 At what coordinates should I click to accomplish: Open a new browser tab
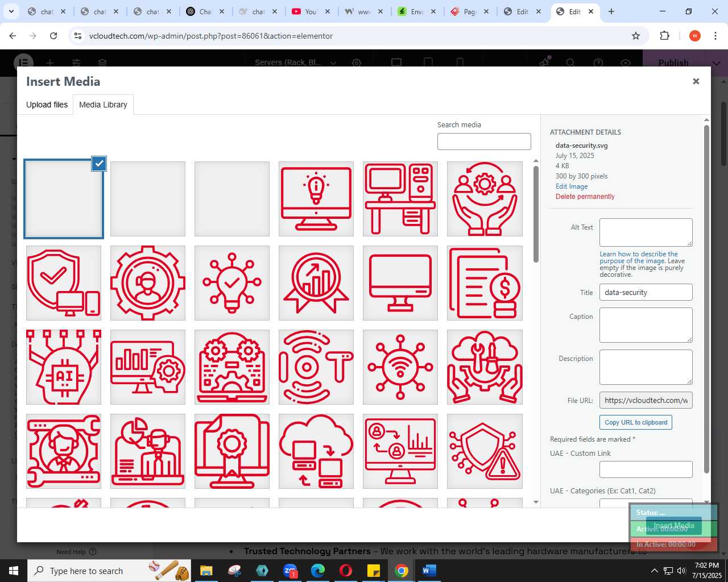pyautogui.click(x=611, y=11)
